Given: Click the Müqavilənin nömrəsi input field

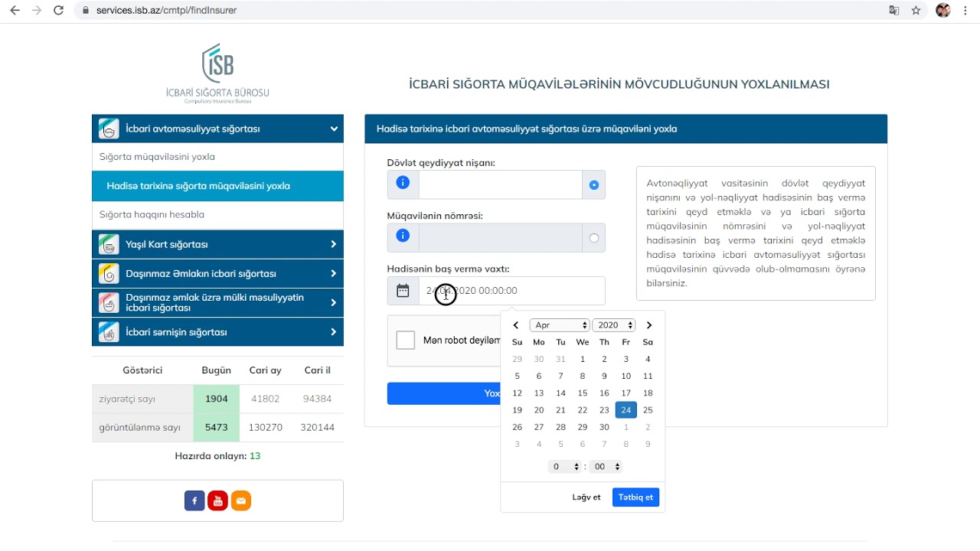Looking at the screenshot, I should tap(501, 238).
